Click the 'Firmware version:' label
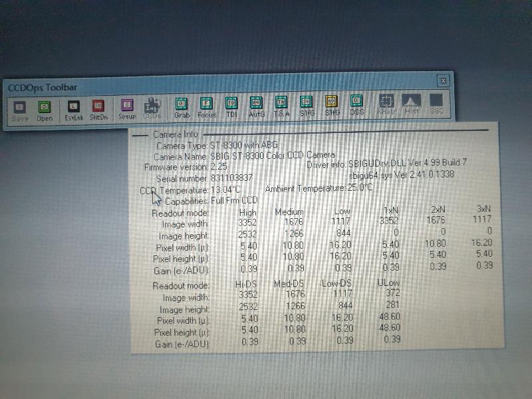Viewport: 532px width, 399px height. tap(176, 168)
